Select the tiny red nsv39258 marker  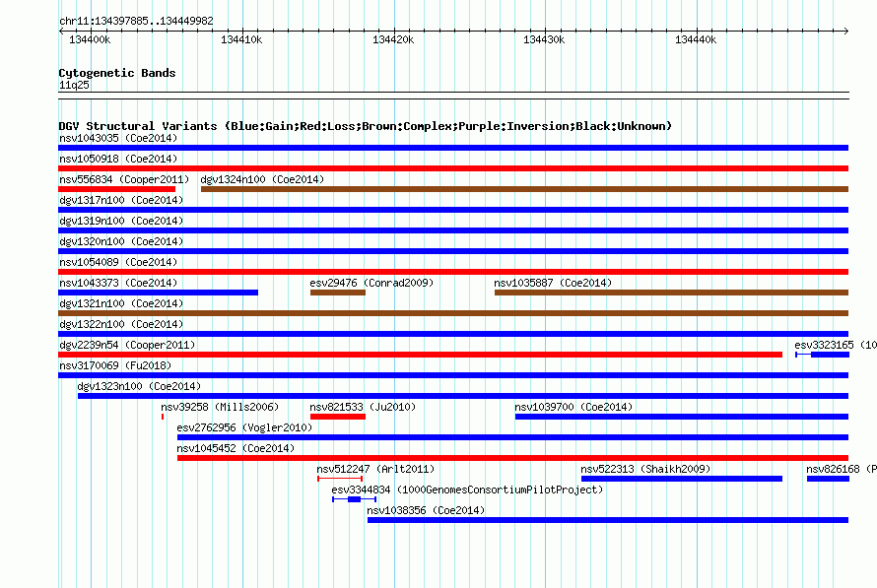[x=163, y=417]
